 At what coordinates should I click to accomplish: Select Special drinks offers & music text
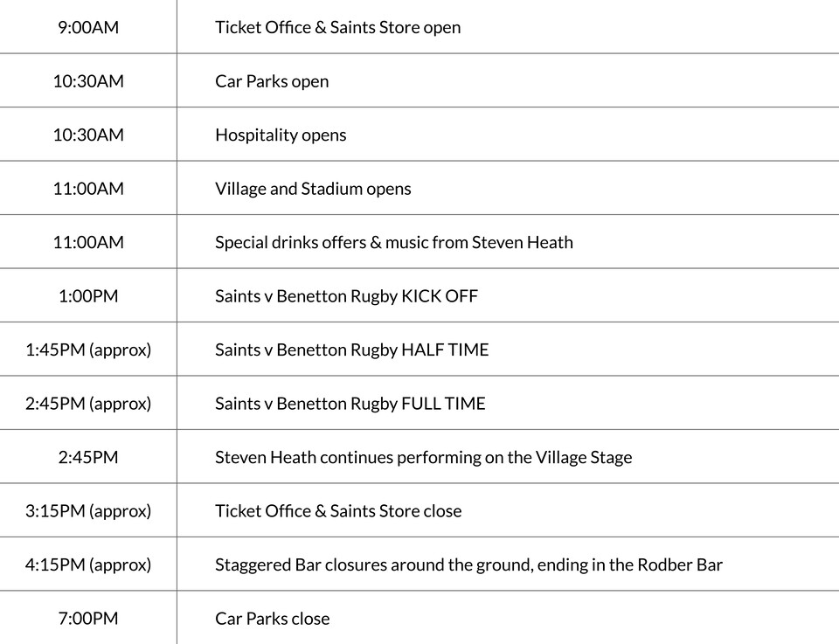[393, 242]
